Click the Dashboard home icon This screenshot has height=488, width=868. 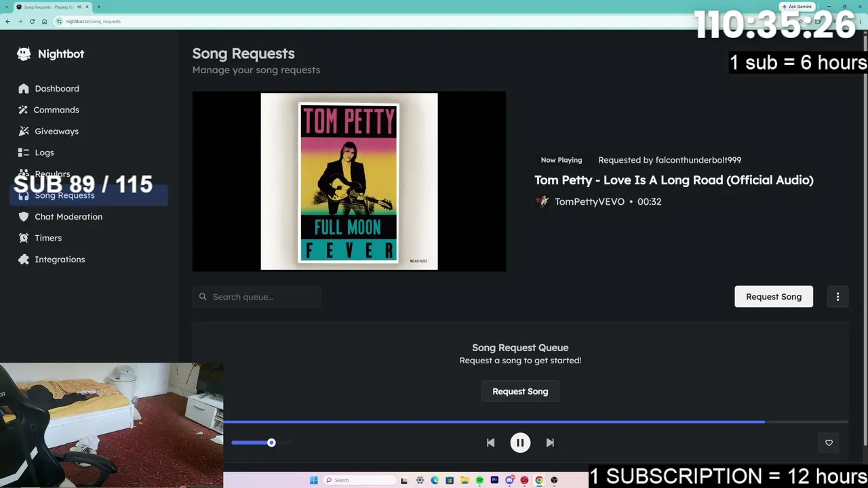click(24, 89)
